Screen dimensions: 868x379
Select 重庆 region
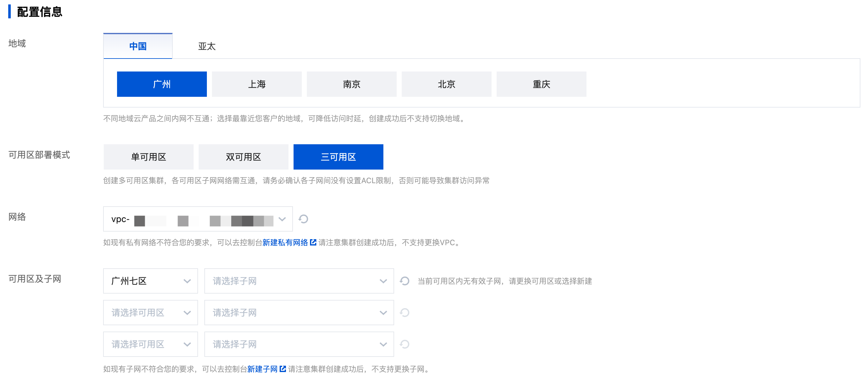542,84
